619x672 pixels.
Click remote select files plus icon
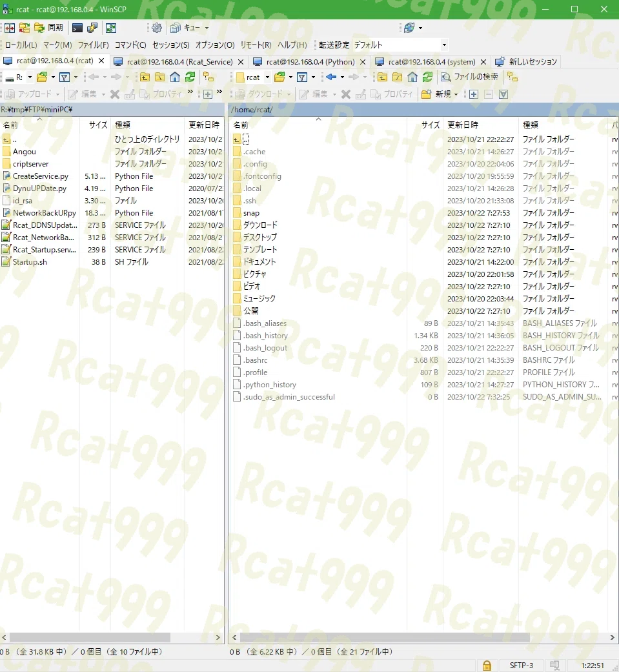474,94
